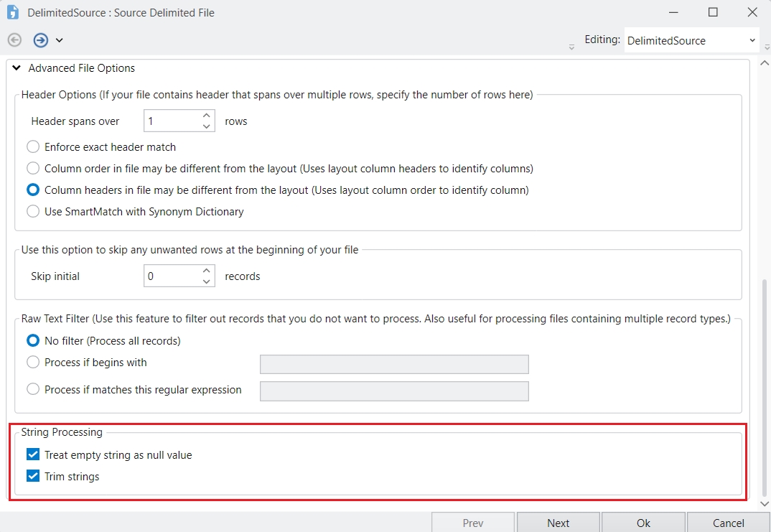Click the DelimitedSource document icon in title bar

pos(13,12)
